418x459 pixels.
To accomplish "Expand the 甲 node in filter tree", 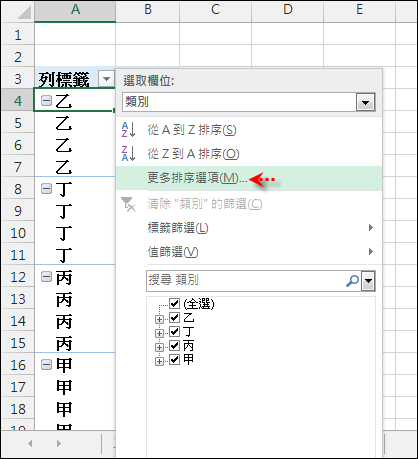I will pos(159,361).
